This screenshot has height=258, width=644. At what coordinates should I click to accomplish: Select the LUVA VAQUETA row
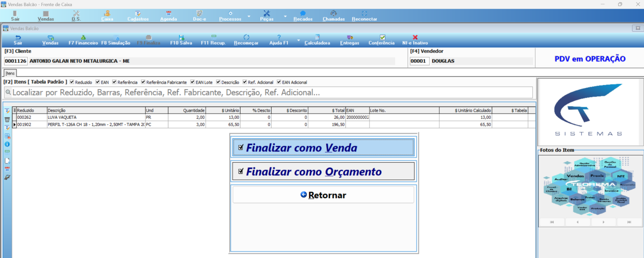pos(274,117)
